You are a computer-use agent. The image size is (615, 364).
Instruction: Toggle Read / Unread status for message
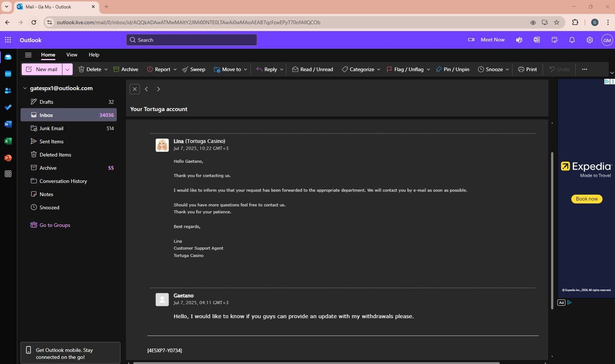[x=312, y=69]
